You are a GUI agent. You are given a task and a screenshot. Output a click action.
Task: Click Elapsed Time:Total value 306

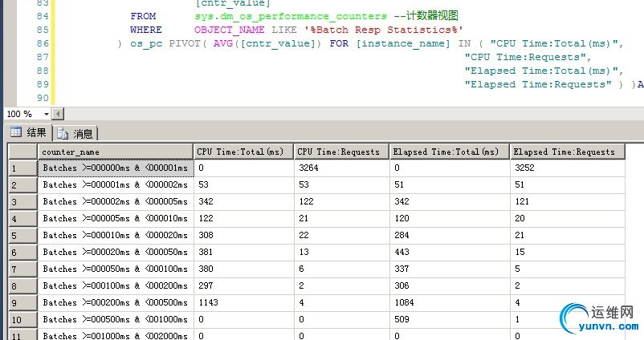(450, 285)
